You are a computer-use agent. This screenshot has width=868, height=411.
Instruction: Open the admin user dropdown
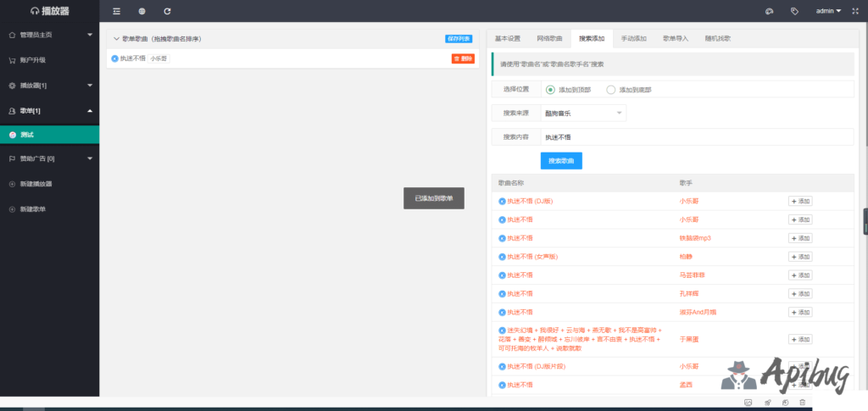828,11
